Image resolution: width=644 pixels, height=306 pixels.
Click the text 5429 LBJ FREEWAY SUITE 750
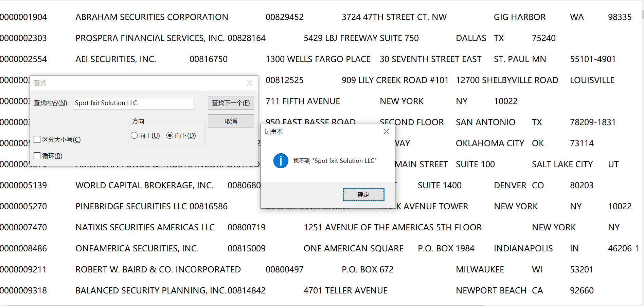click(x=361, y=38)
